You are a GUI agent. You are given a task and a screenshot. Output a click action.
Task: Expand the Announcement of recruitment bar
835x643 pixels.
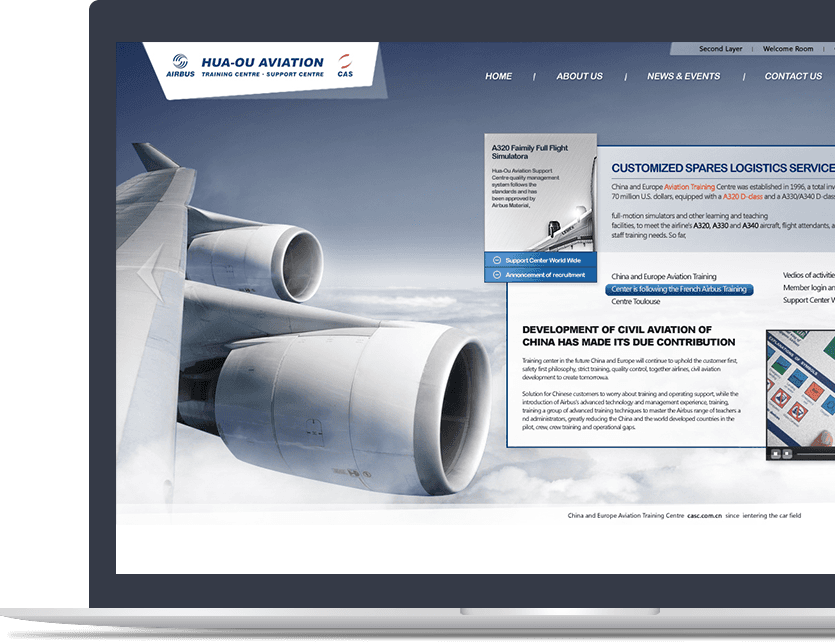tap(545, 275)
